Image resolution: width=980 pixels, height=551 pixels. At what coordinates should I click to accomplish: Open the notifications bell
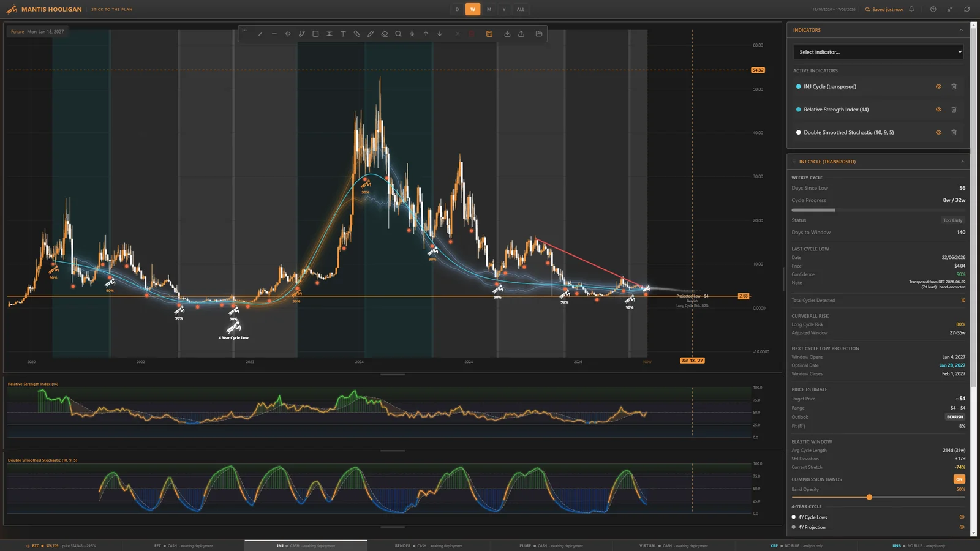point(911,9)
